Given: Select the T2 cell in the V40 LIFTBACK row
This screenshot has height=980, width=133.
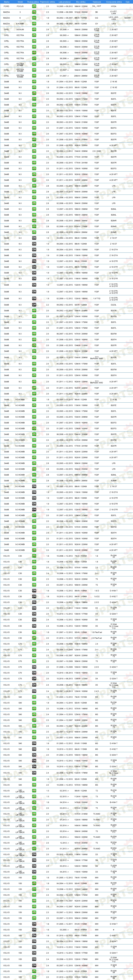Looking at the screenshot, I should [x=97, y=791].
